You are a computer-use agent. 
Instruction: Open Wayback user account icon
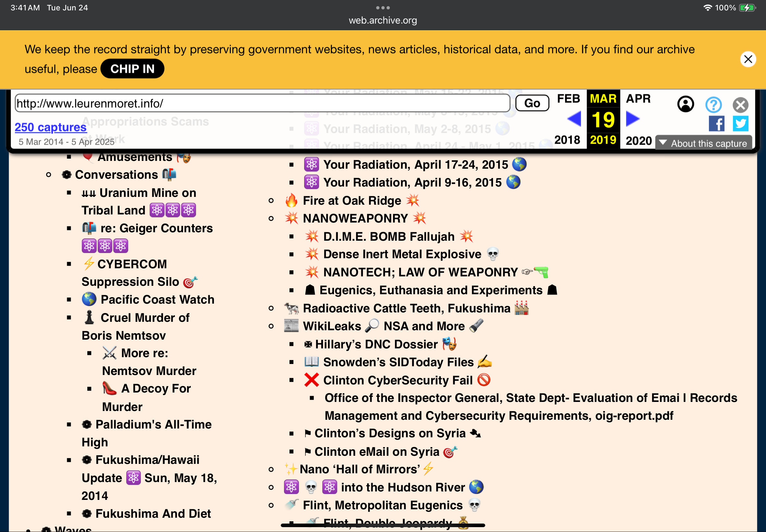click(x=685, y=104)
